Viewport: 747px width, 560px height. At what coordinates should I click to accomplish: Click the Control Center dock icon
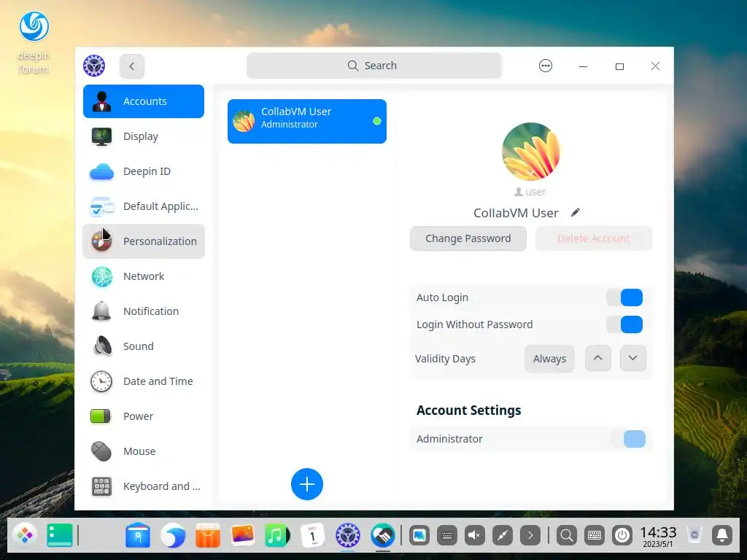(x=348, y=535)
